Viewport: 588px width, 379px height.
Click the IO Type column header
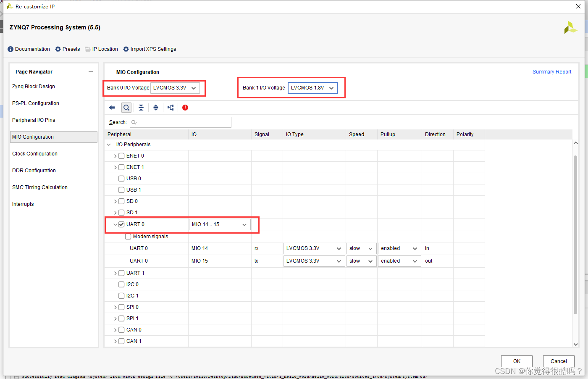[x=314, y=134]
